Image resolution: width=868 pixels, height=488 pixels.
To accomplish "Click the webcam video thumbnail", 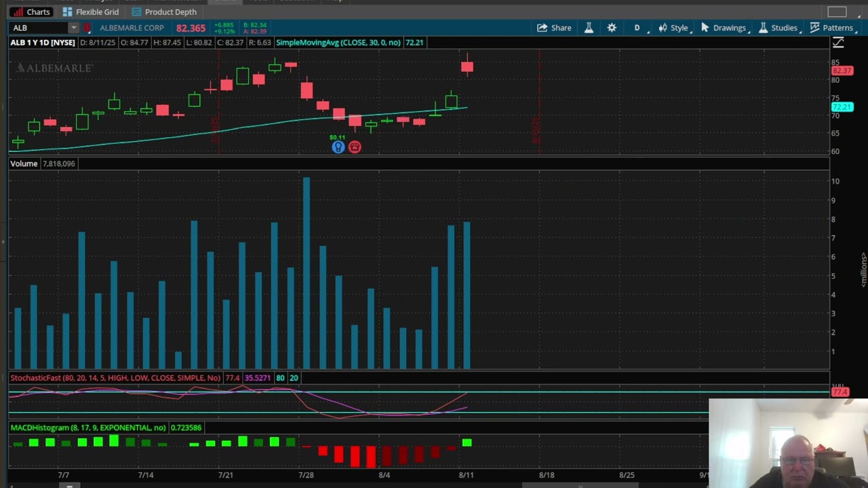I will (x=788, y=443).
